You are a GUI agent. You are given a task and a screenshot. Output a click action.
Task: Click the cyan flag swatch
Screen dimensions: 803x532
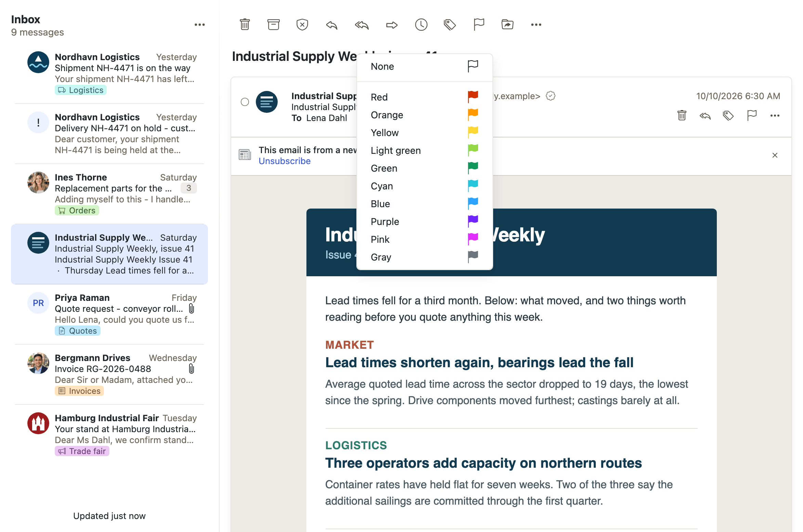(x=473, y=186)
